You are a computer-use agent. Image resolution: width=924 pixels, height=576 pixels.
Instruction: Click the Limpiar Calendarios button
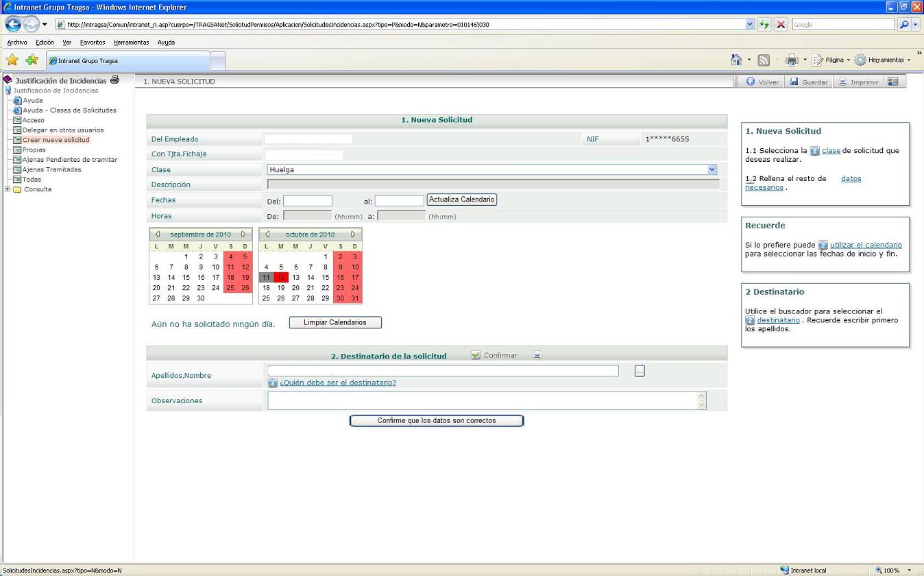pos(335,322)
